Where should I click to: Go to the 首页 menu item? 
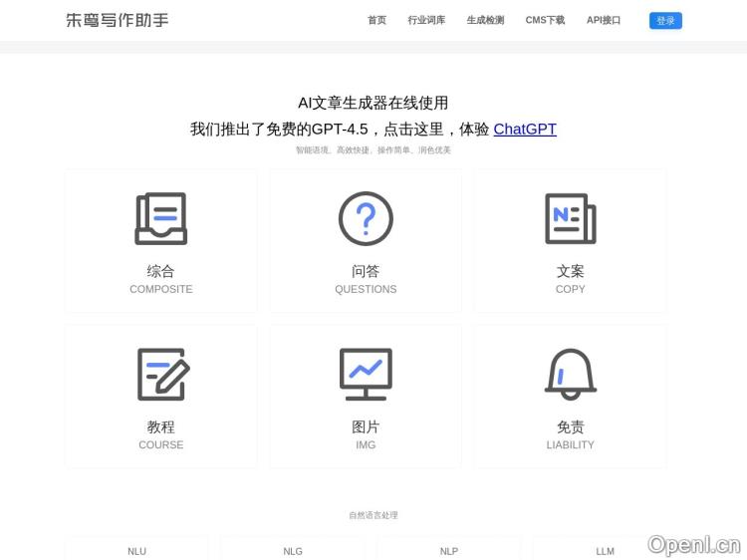376,20
